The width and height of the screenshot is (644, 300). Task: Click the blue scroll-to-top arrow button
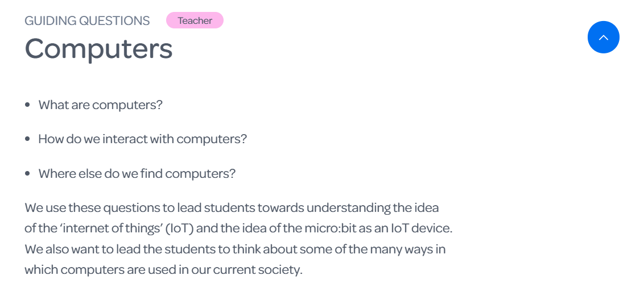603,37
